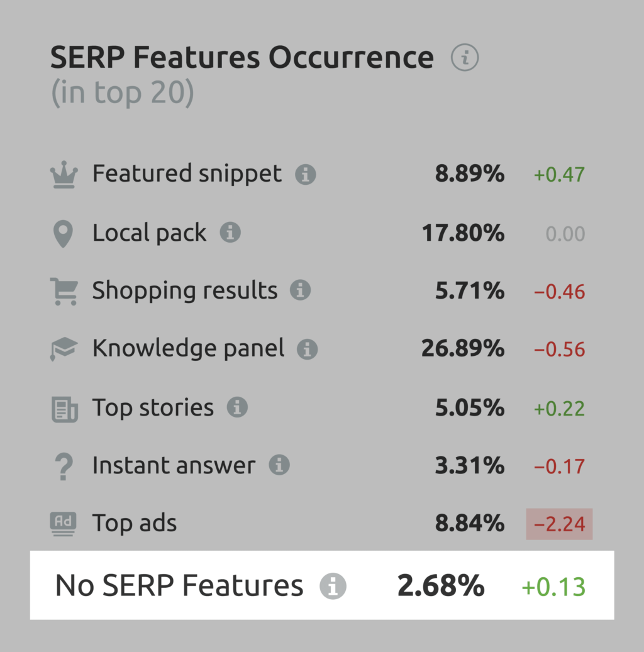
Task: Click info icon next to Featured snippet
Action: coord(306,174)
